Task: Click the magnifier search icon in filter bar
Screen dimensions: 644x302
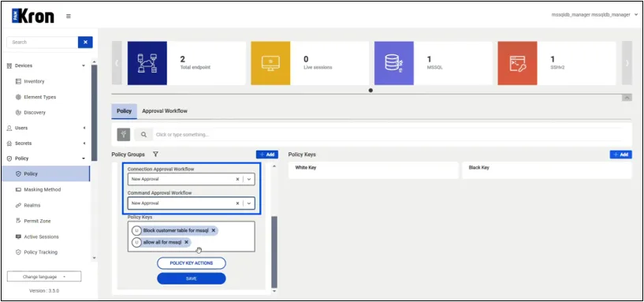Action: pos(143,134)
